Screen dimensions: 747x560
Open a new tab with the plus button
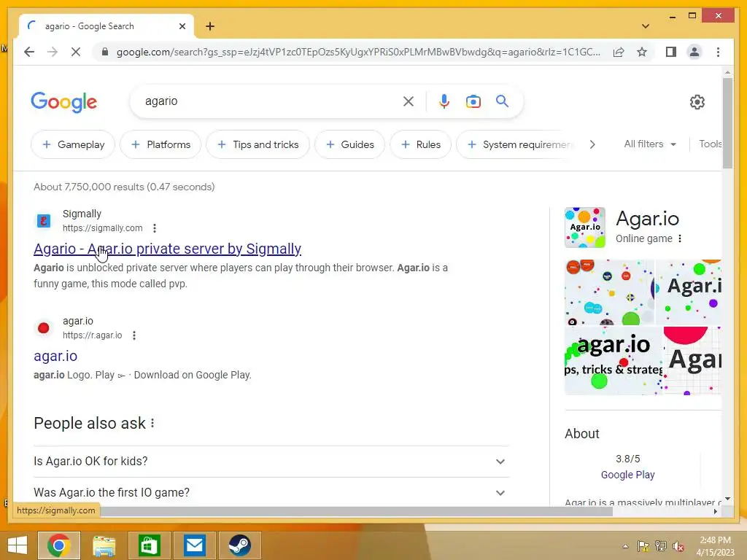(210, 26)
